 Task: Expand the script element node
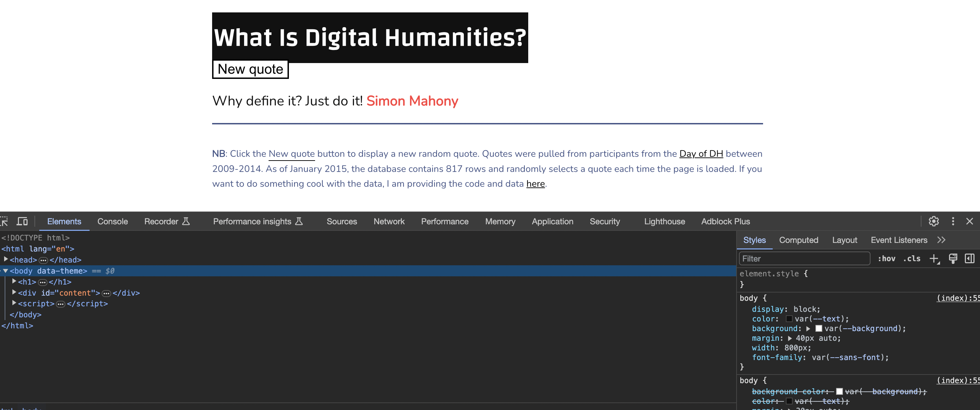pos(14,303)
